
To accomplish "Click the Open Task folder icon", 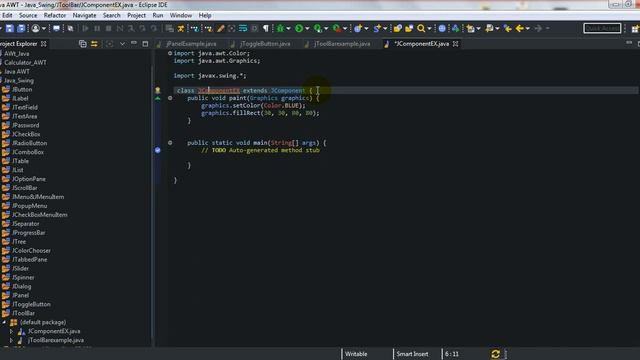I will coord(409,28).
